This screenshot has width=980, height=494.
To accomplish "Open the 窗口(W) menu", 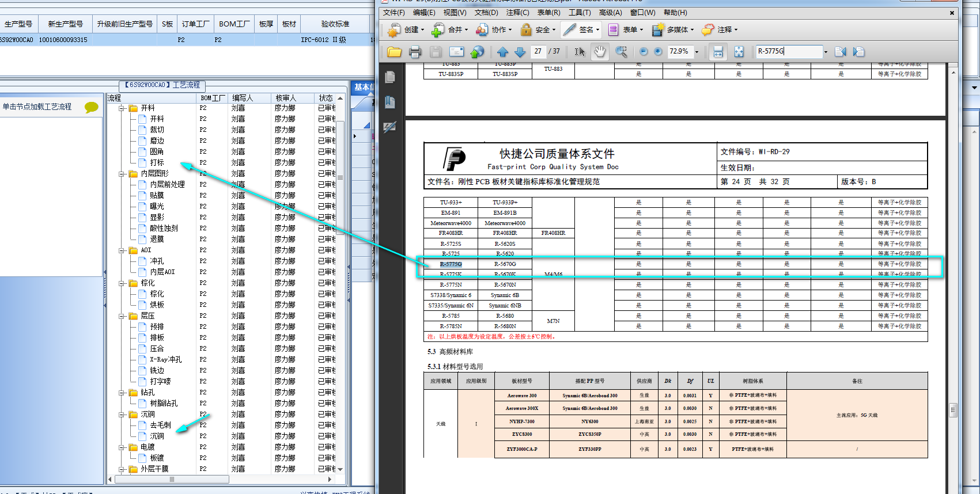I will [642, 13].
